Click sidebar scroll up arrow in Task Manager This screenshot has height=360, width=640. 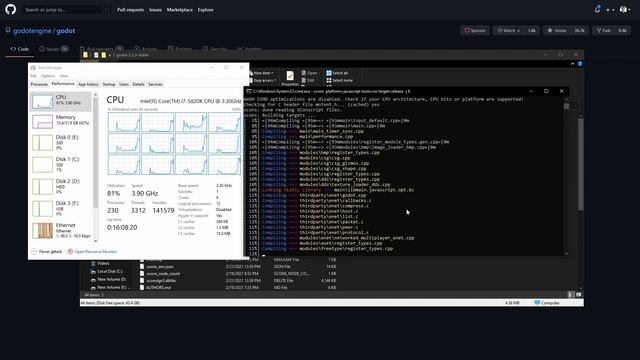(x=96, y=95)
